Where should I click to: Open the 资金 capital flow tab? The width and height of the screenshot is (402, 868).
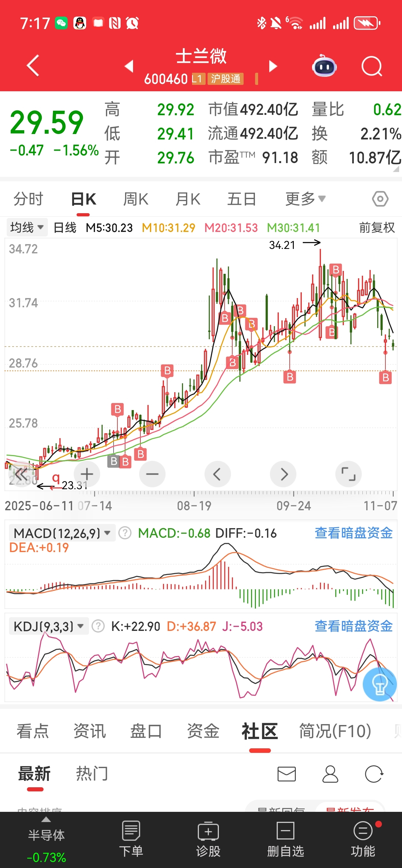tap(203, 731)
